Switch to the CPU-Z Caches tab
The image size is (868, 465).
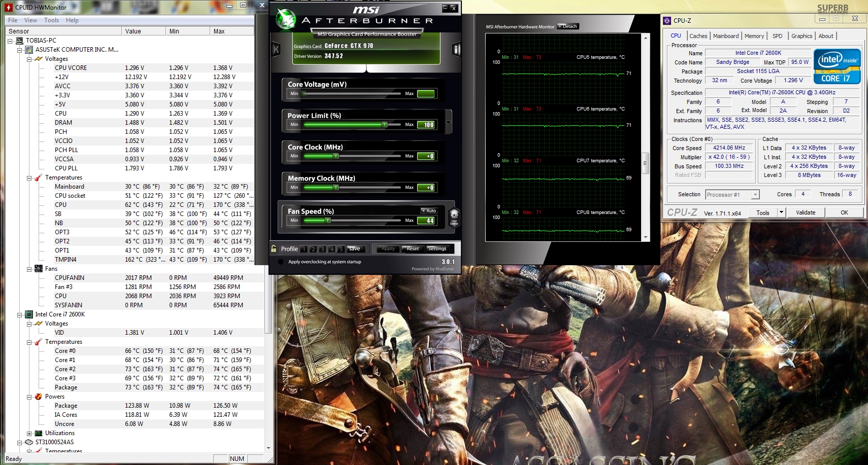(x=698, y=36)
